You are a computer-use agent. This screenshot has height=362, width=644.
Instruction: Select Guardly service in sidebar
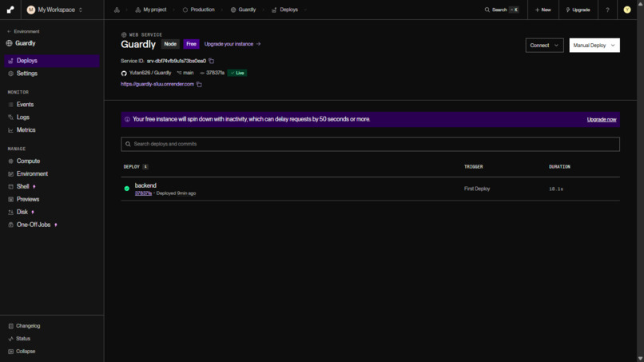(x=21, y=43)
